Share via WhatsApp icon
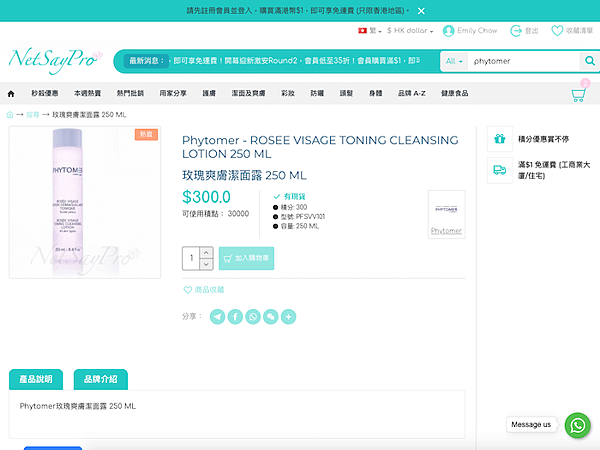600x450 pixels. [253, 317]
